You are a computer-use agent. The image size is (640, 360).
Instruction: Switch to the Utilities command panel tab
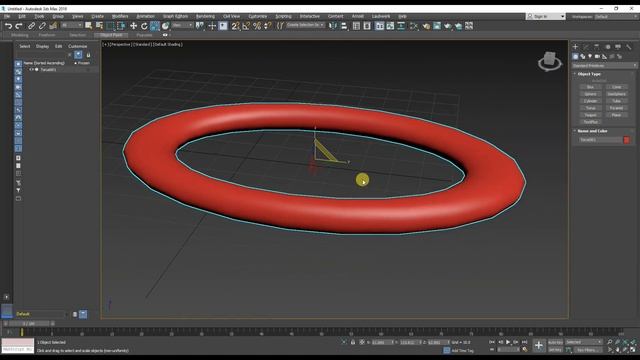point(629,47)
